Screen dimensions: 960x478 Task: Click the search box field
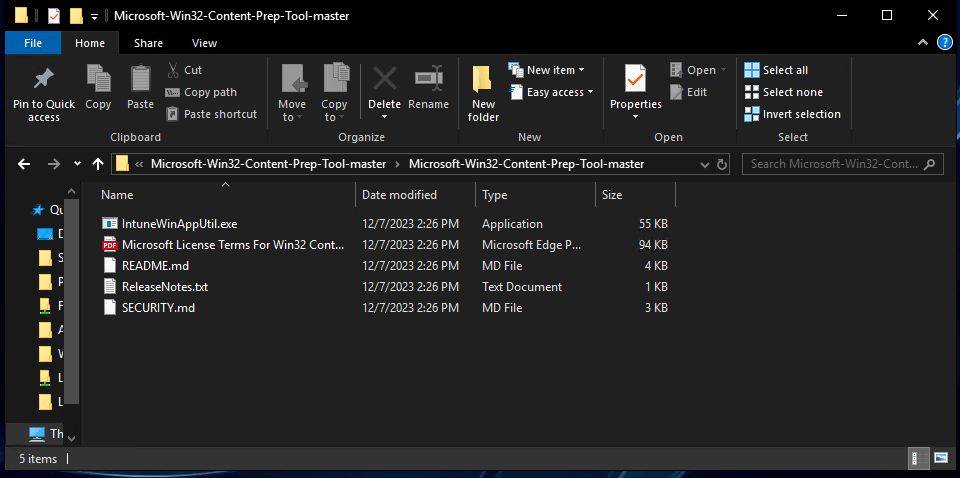(x=842, y=164)
